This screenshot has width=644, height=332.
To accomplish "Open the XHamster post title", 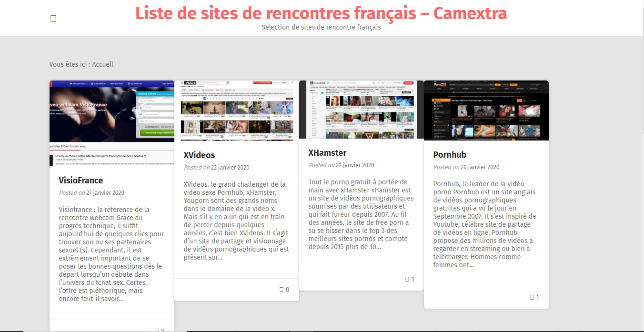I will click(x=328, y=153).
